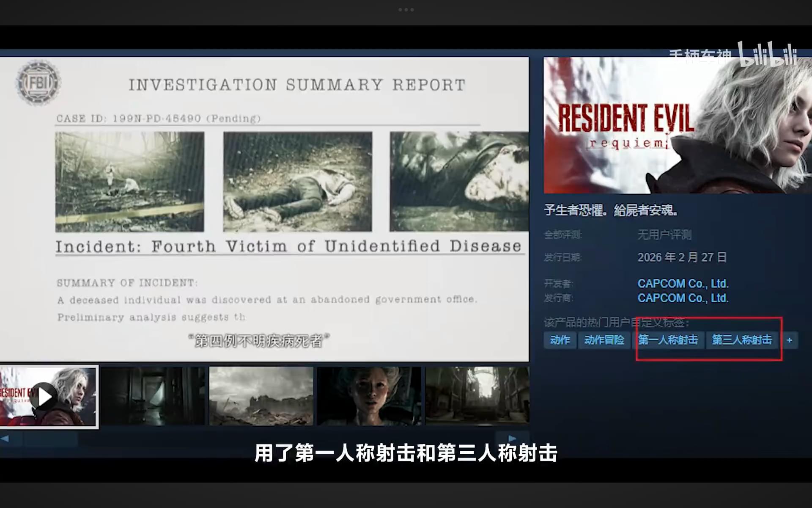
Task: Select the frightened woman close-up thumbnail
Action: pos(369,396)
